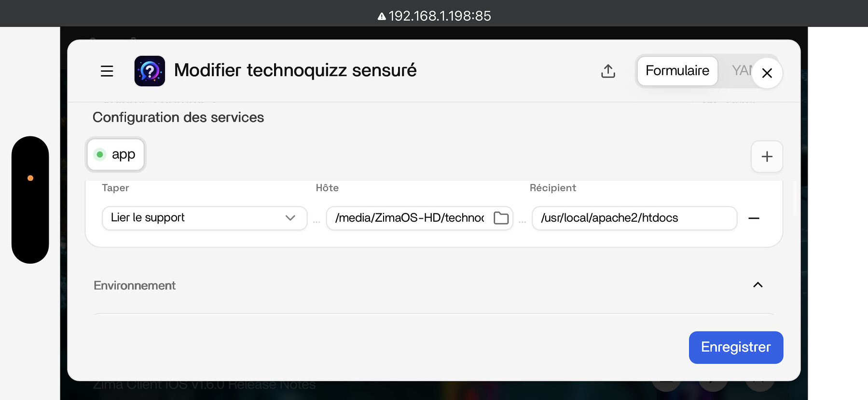
Task: Add a new service with plus button
Action: (x=767, y=157)
